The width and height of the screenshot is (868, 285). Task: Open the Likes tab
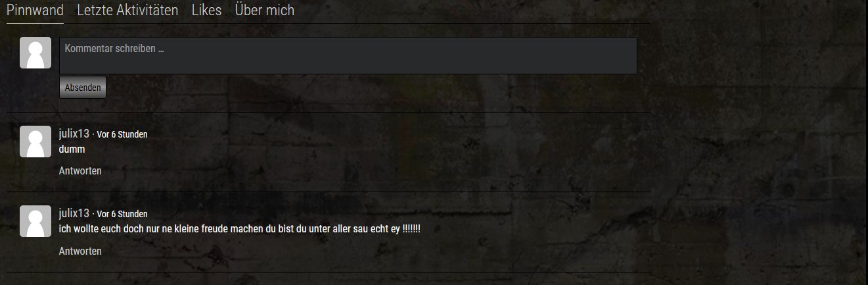[x=206, y=11]
